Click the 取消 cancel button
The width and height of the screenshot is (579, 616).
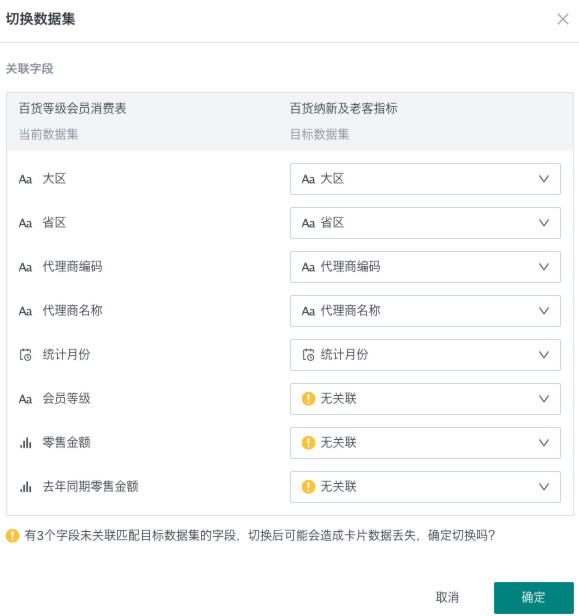click(447, 598)
